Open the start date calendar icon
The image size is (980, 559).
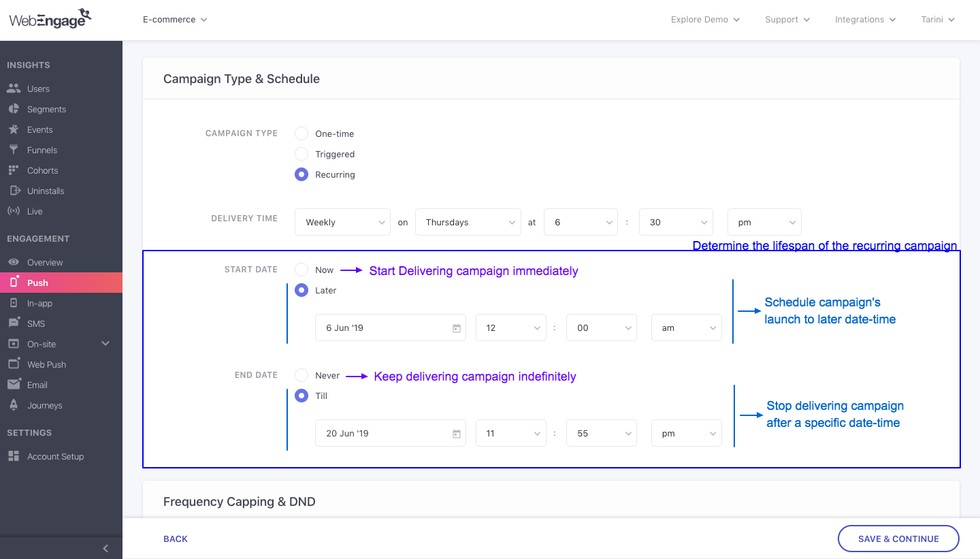(457, 328)
